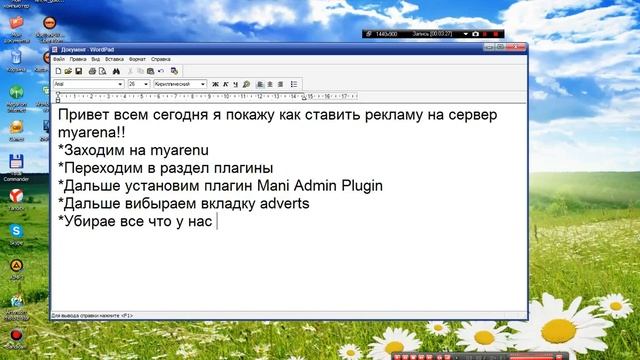This screenshot has width=640, height=360.
Task: Open the text color palette icon
Action: (246, 84)
